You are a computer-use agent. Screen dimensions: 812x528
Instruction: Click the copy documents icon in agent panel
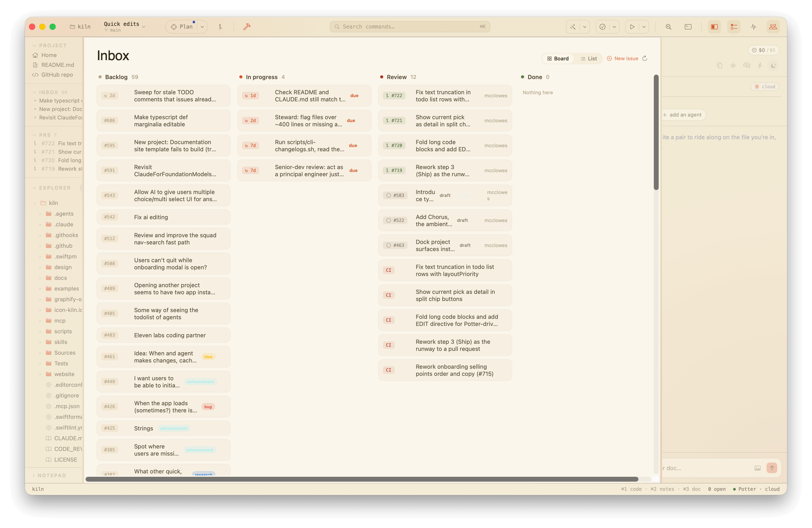click(720, 65)
